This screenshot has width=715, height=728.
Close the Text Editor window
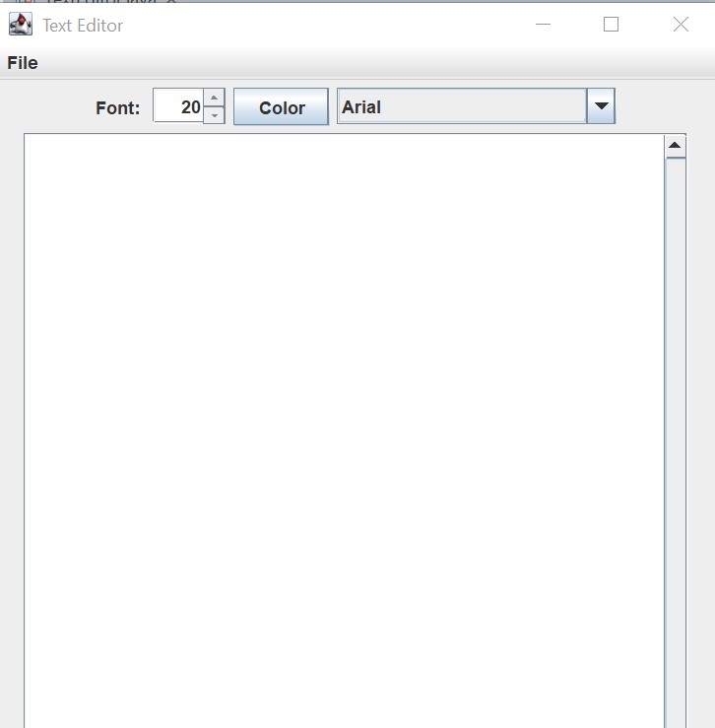[681, 25]
